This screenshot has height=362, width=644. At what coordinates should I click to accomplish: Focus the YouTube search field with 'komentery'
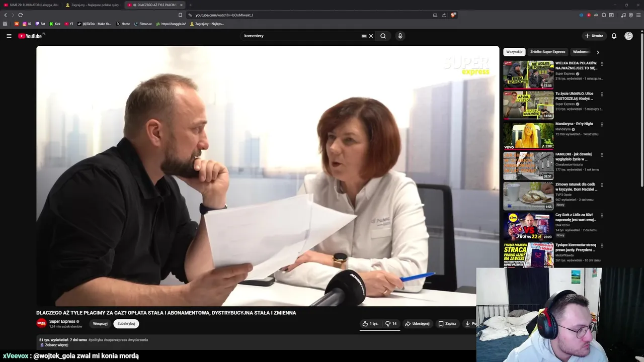[302, 36]
